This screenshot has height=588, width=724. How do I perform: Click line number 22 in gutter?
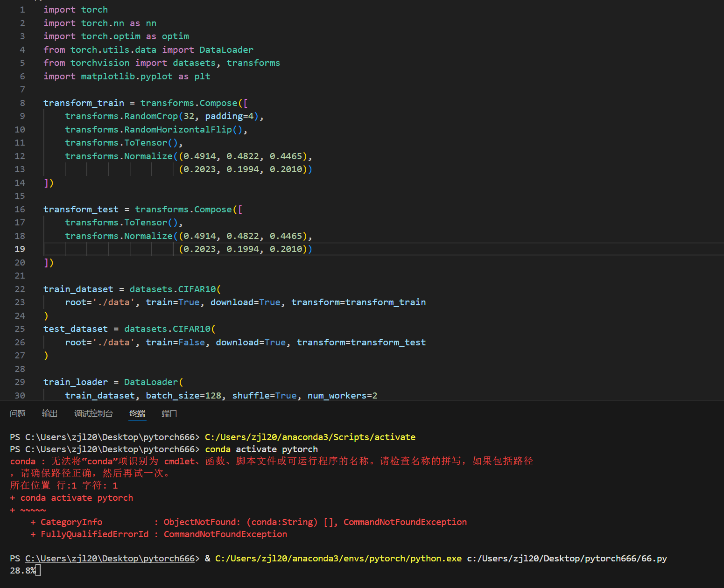[x=20, y=289]
